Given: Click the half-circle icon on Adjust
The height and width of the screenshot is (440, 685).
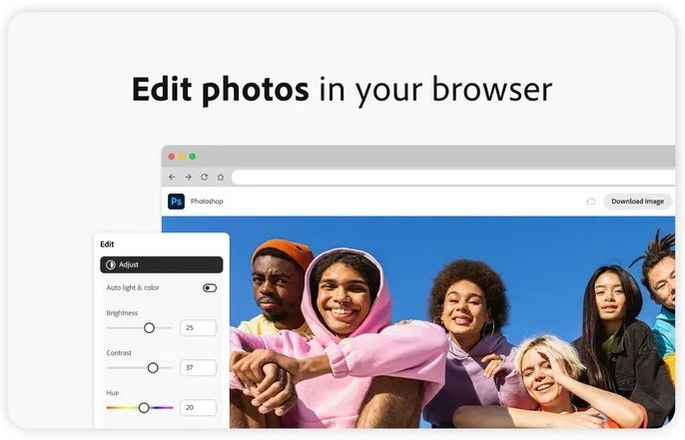Looking at the screenshot, I should (111, 265).
